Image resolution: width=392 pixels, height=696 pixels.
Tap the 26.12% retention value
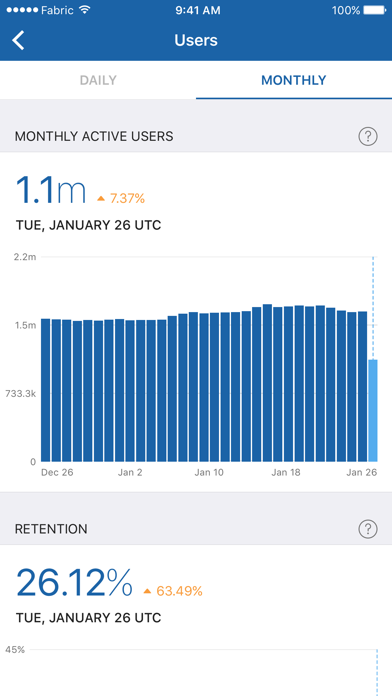[74, 582]
